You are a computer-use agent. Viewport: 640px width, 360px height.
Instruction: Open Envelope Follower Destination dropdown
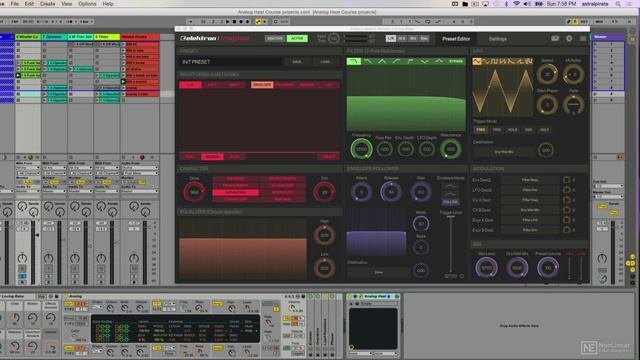pyautogui.click(x=378, y=272)
